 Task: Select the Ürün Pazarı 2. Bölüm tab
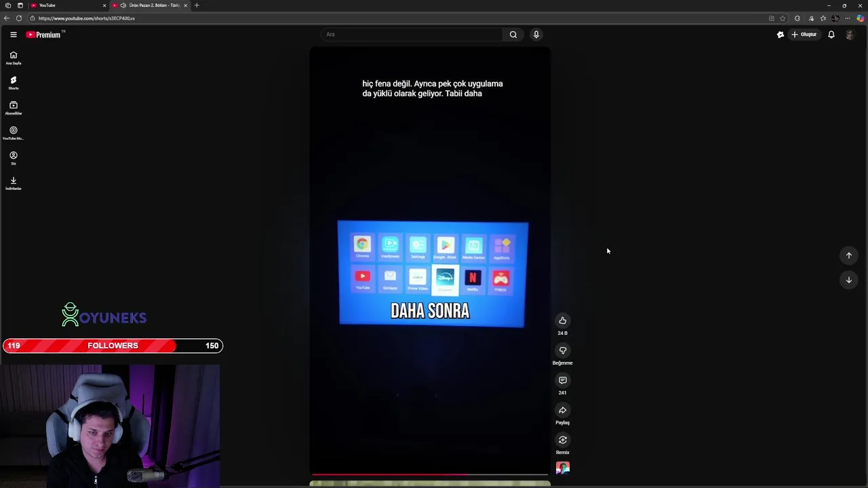tap(151, 5)
